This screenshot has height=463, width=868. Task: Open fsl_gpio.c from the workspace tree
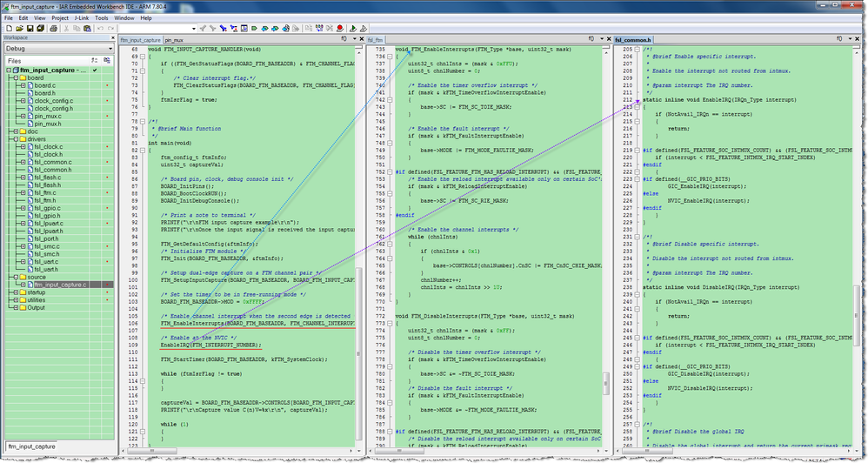tap(49, 208)
